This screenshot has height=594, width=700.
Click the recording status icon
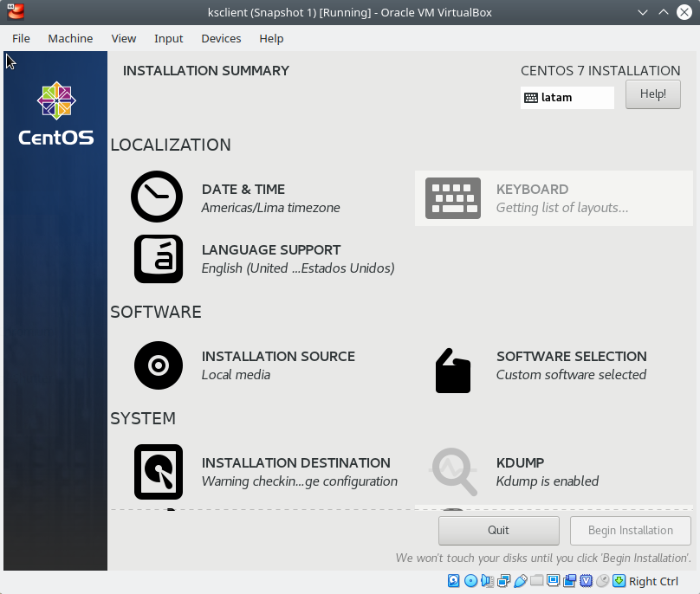tap(570, 581)
